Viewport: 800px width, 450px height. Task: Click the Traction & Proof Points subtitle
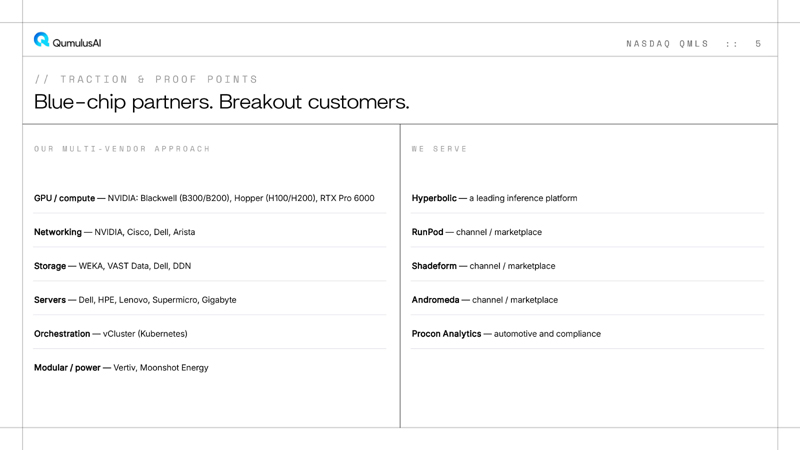pyautogui.click(x=146, y=80)
